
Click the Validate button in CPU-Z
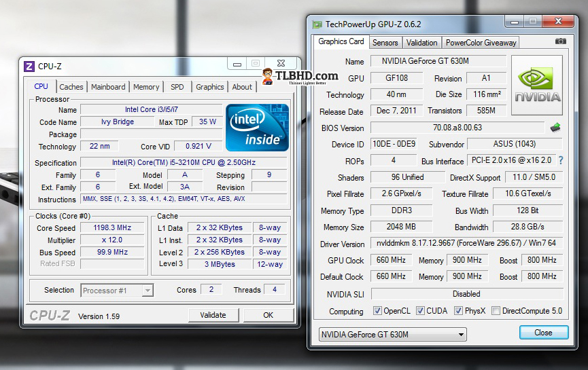pos(213,315)
